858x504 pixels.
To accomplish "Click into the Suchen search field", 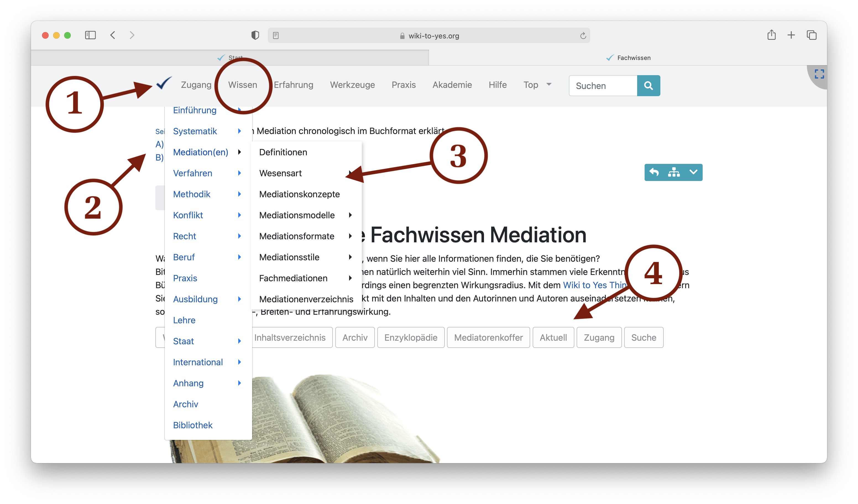I will pos(603,86).
